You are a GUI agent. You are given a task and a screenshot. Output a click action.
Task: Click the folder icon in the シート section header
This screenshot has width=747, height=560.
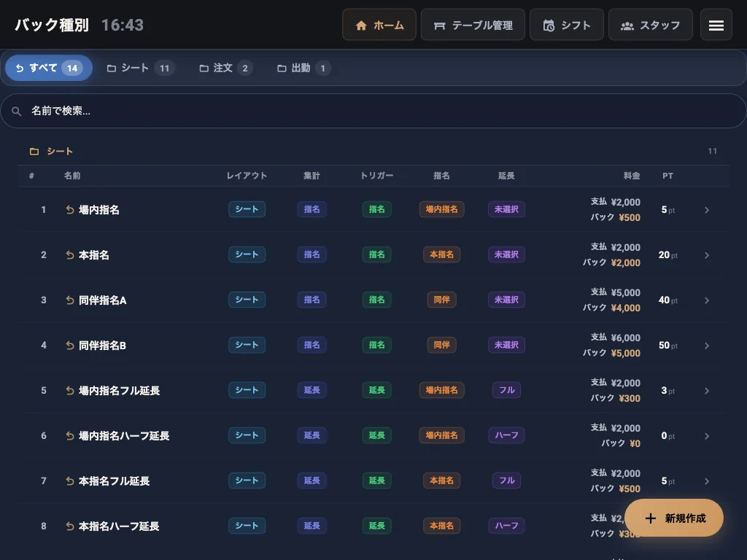pyautogui.click(x=34, y=152)
